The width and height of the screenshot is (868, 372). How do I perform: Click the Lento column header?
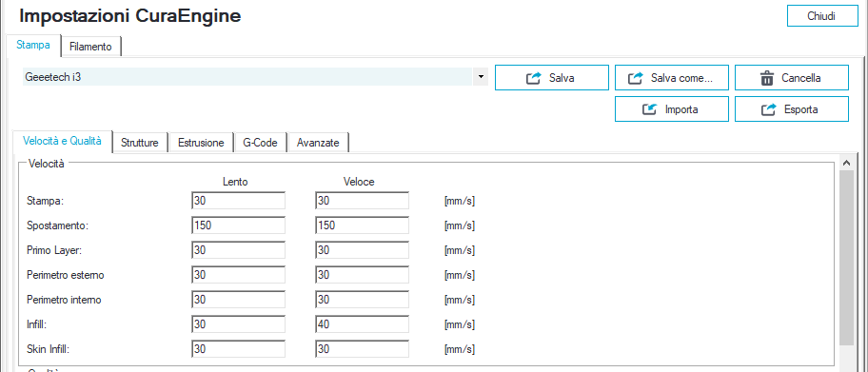235,182
